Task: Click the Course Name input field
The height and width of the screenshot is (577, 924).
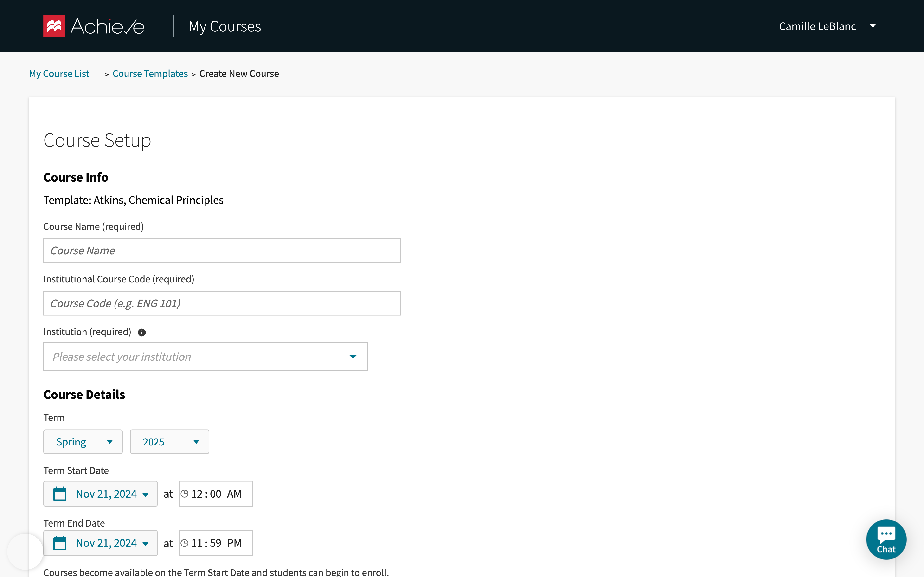Action: 222,250
